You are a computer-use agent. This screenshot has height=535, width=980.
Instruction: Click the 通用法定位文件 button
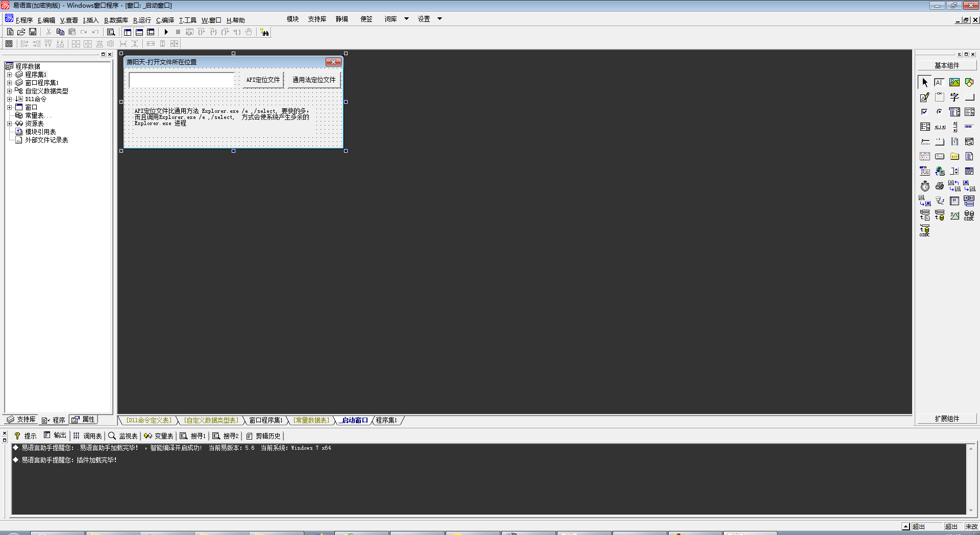coord(314,80)
